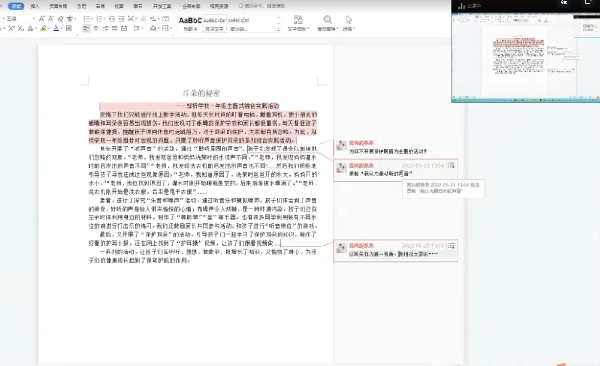The width and height of the screenshot is (600, 366).
Task: Open the paragraph shading tool
Action: (x=153, y=28)
